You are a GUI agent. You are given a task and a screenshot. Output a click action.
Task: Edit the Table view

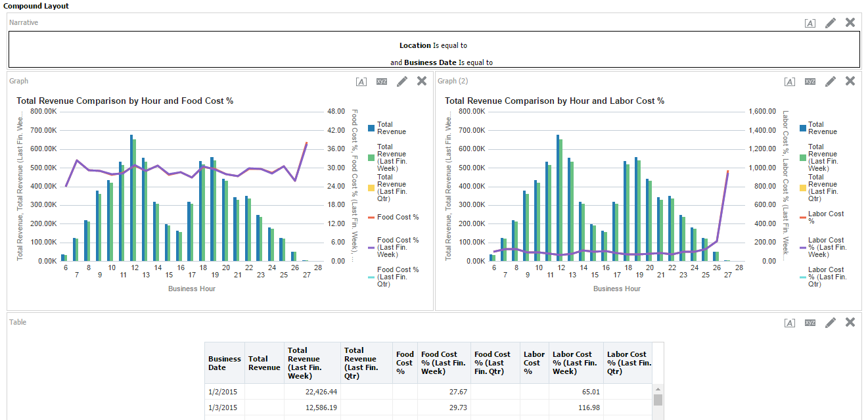(830, 322)
